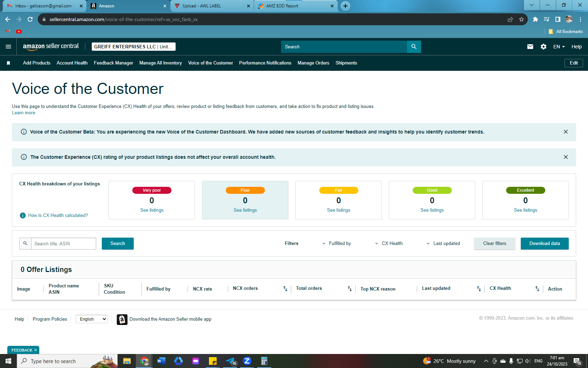
Task: Focus the Search title, ASIN input field
Action: tap(64, 244)
